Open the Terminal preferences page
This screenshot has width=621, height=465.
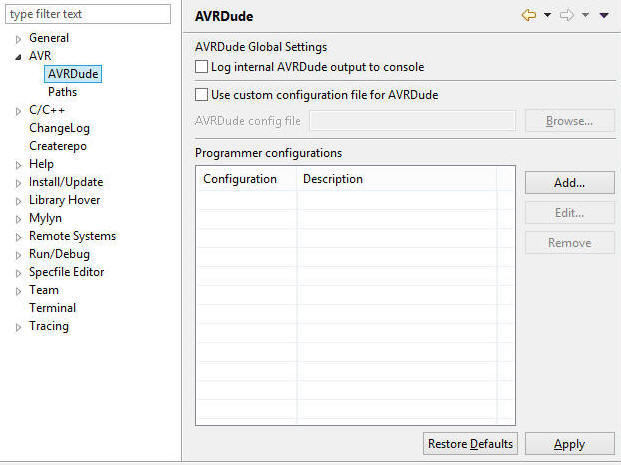(52, 308)
